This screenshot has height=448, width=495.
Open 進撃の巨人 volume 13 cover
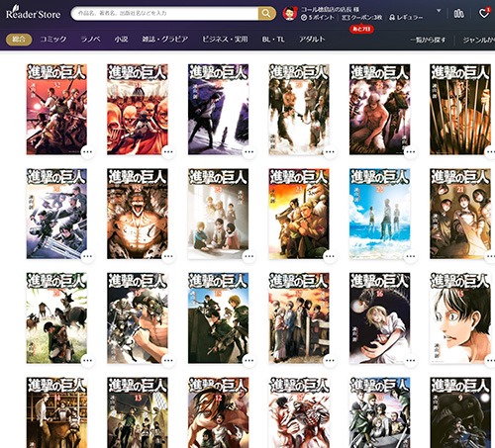pos(138,412)
